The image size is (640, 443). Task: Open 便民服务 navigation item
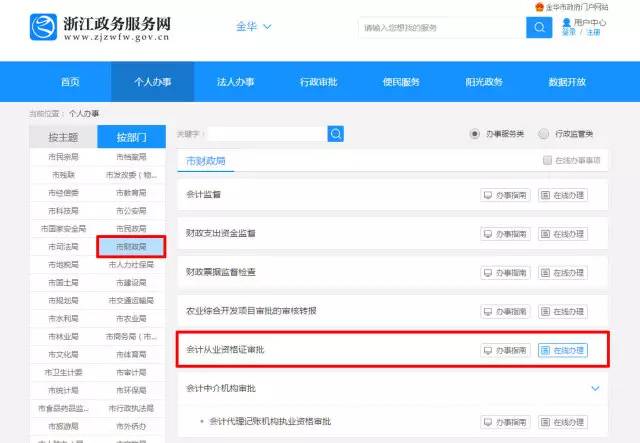click(x=401, y=82)
